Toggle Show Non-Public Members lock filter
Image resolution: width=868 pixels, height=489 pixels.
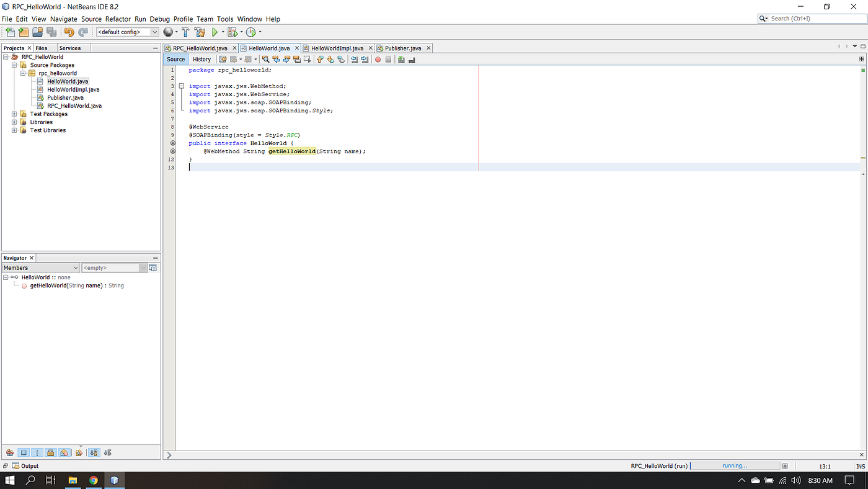pos(51,452)
